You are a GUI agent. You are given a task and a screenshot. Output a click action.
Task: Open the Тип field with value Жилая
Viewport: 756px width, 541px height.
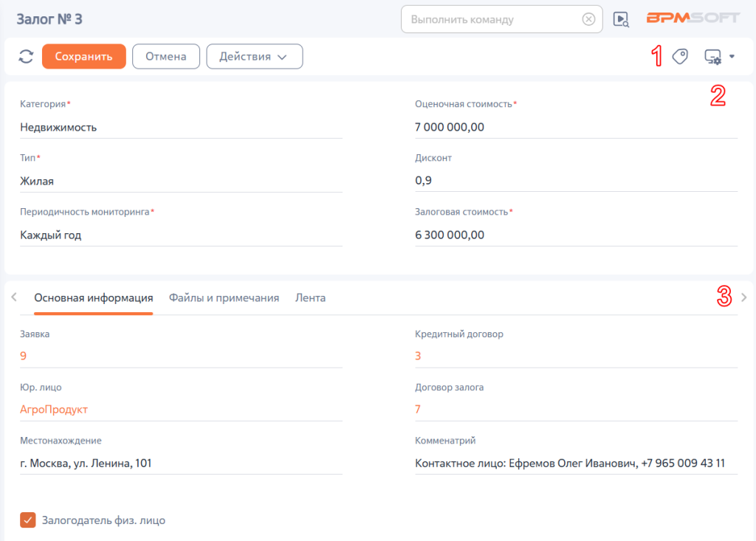(x=181, y=182)
